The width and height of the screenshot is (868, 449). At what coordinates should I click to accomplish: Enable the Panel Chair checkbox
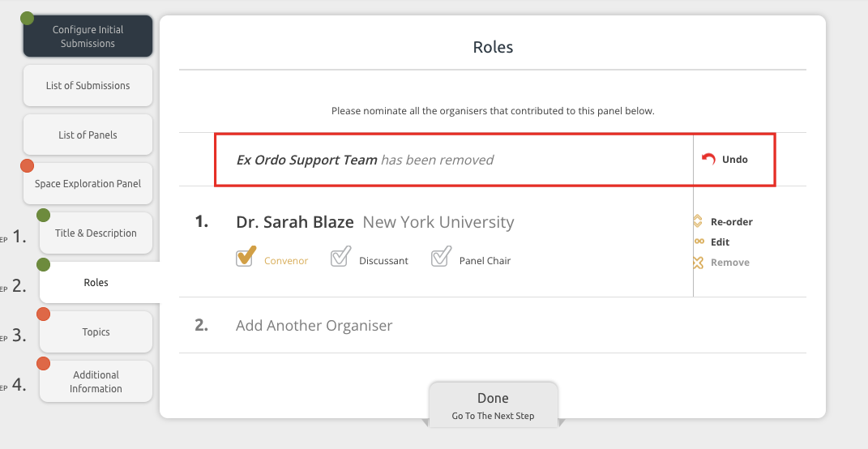tap(441, 258)
